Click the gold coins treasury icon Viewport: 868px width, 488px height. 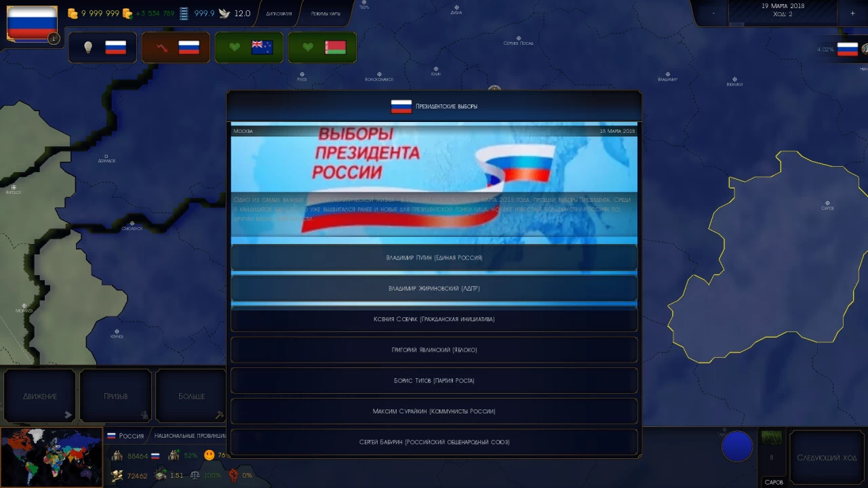coord(73,14)
